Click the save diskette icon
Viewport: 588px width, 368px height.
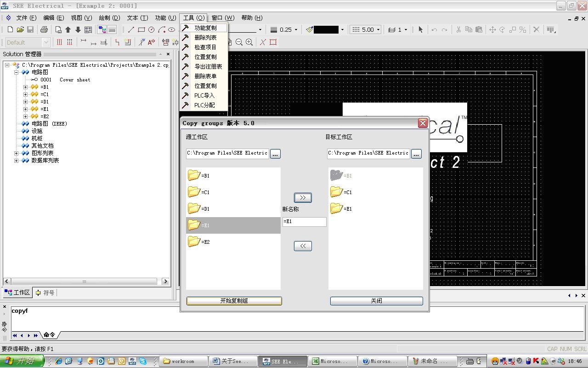30,29
